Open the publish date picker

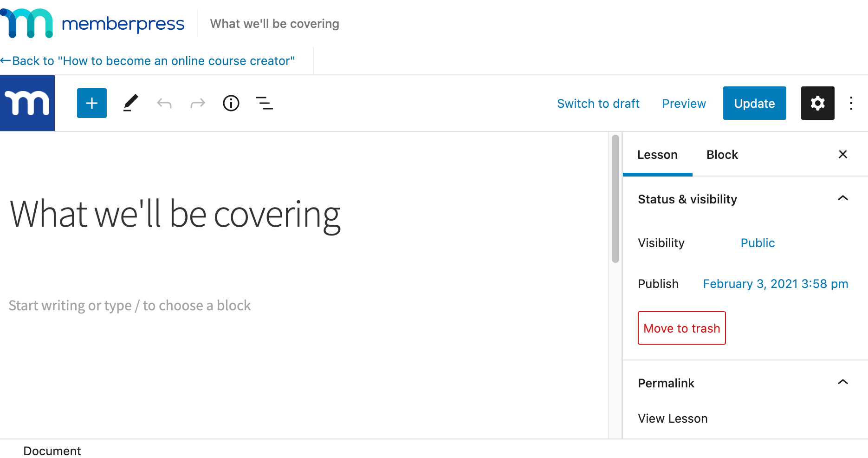tap(775, 284)
